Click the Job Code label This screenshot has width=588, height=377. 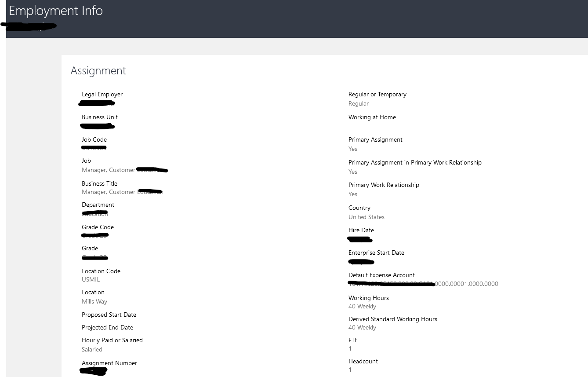click(94, 139)
